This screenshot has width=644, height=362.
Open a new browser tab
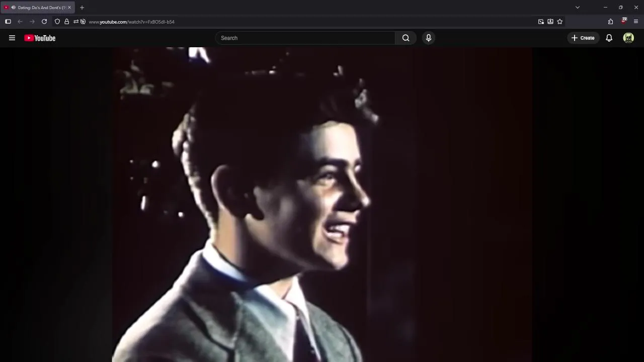(x=82, y=8)
